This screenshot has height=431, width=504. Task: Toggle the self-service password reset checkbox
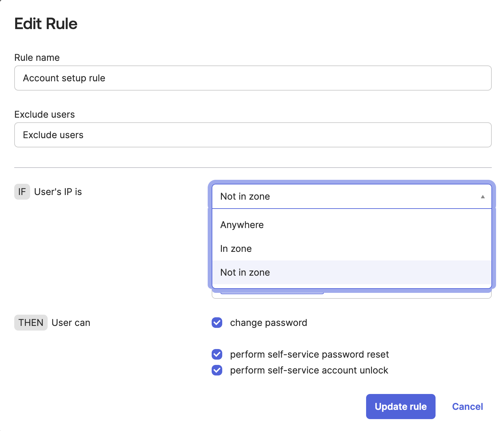[217, 354]
